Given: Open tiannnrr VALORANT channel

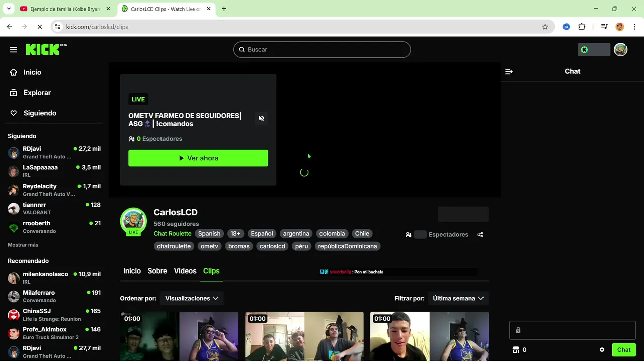Looking at the screenshot, I should [54, 208].
